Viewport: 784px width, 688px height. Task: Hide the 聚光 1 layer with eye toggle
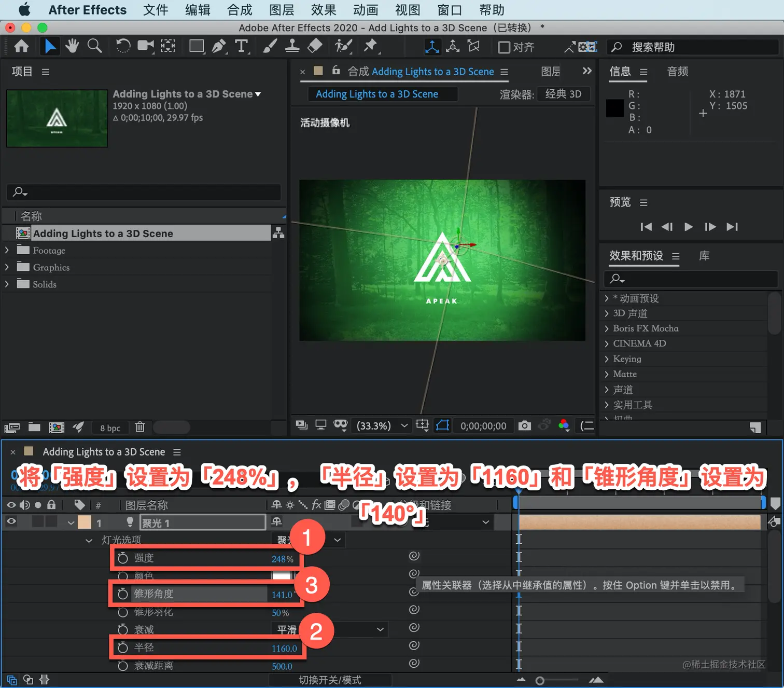coord(11,521)
